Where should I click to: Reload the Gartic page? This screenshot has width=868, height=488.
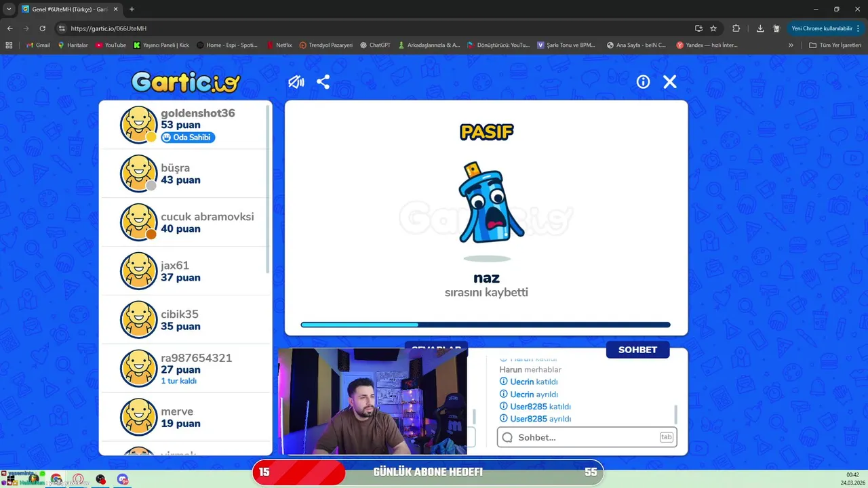(42, 28)
